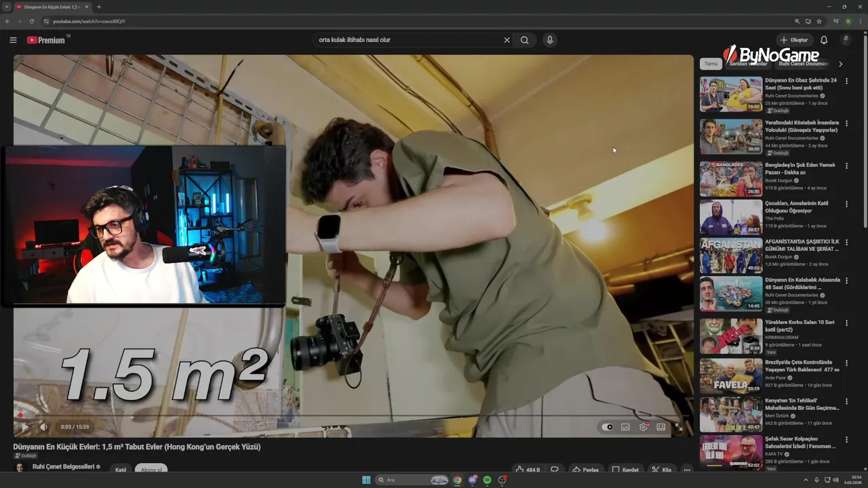Image resolution: width=868 pixels, height=488 pixels.
Task: Select the Ruhi Çenet Documentaries filter chip
Action: pos(804,64)
